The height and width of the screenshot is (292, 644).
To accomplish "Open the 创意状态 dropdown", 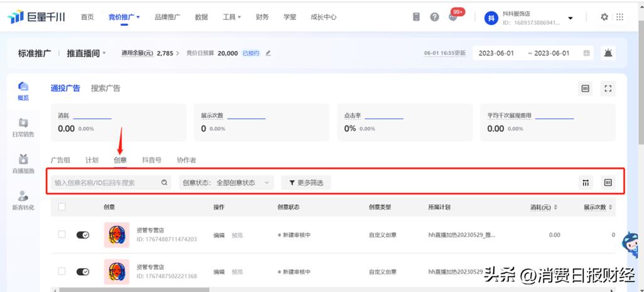I will 227,183.
